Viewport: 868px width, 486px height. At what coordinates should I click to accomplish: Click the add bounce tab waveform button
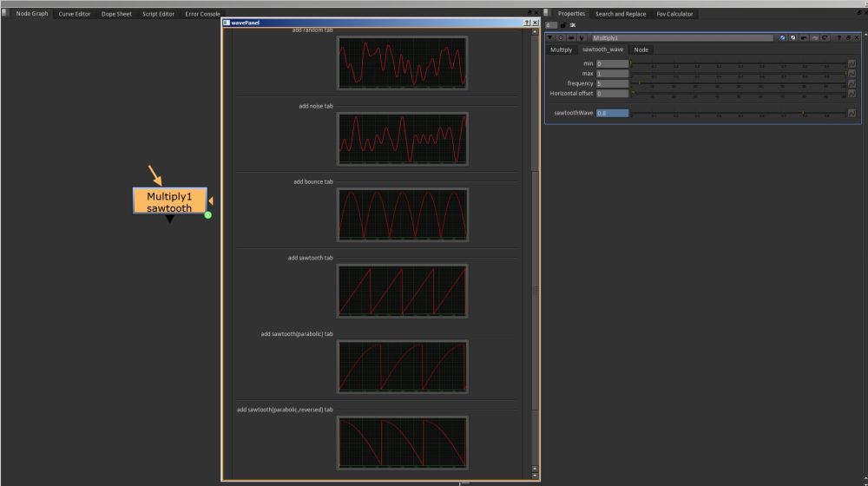(403, 214)
